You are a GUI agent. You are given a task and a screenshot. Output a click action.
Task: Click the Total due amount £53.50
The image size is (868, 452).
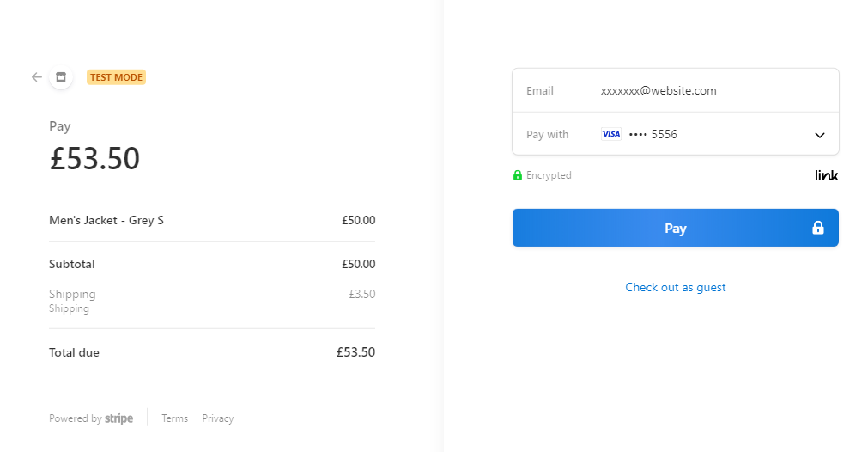(x=356, y=352)
